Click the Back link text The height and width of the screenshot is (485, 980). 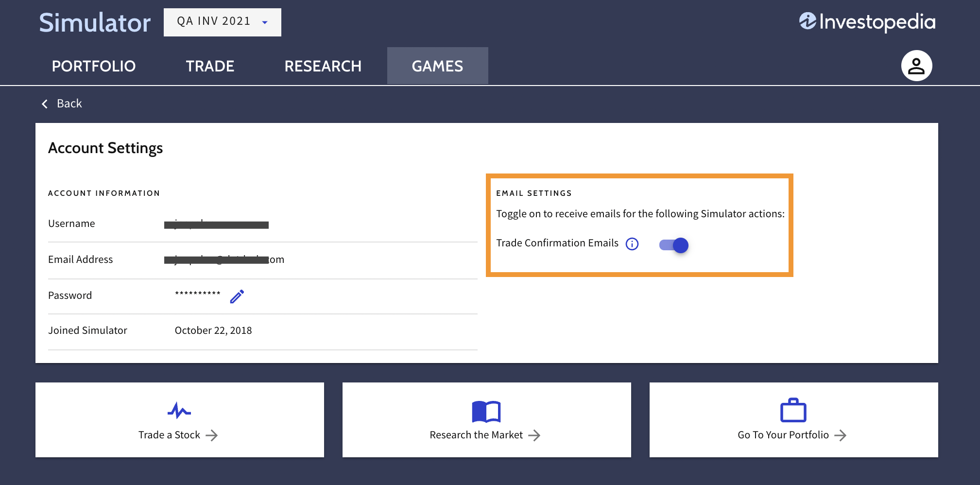(69, 104)
